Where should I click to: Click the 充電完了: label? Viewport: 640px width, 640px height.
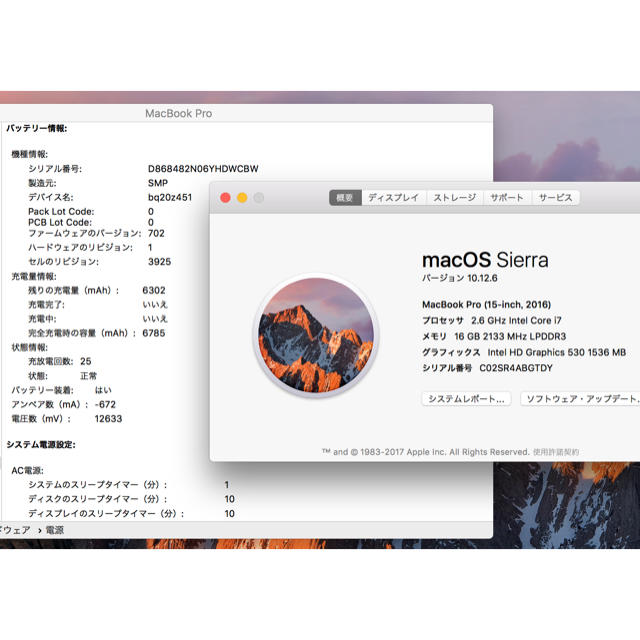point(46,305)
